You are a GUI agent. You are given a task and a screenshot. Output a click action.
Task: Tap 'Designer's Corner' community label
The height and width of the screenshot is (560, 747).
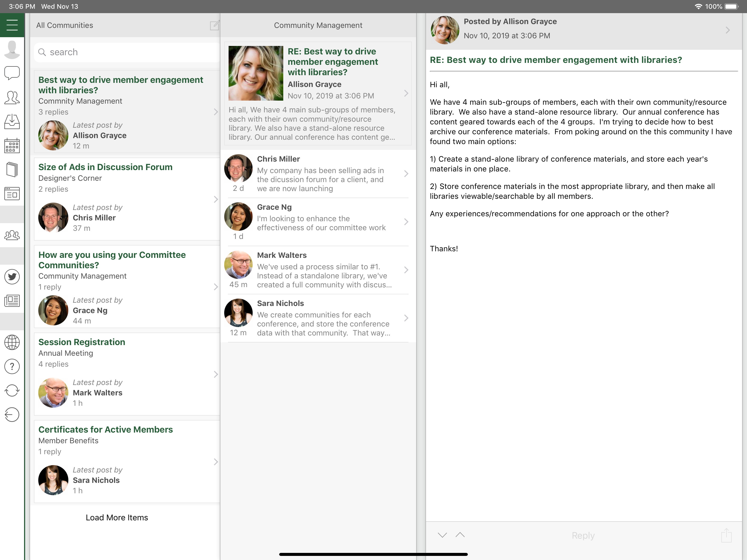(x=70, y=178)
